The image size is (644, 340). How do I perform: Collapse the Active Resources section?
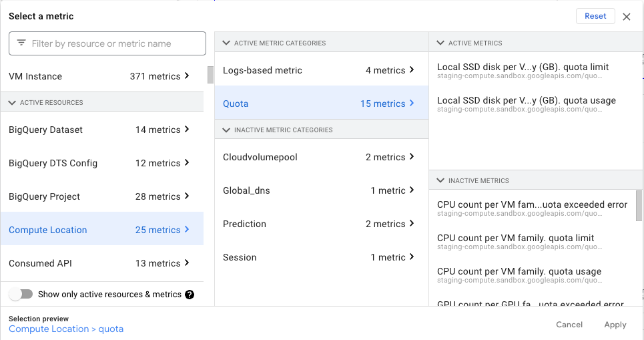[12, 103]
